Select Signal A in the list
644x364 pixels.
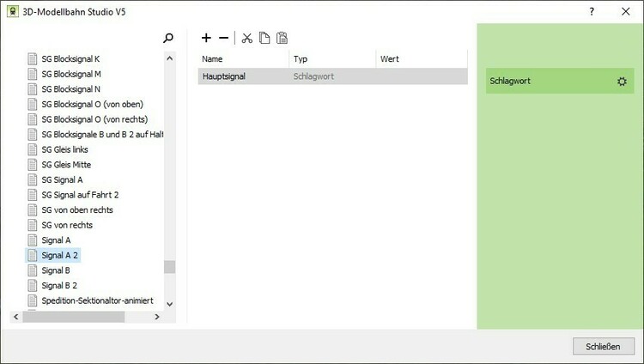pos(56,240)
